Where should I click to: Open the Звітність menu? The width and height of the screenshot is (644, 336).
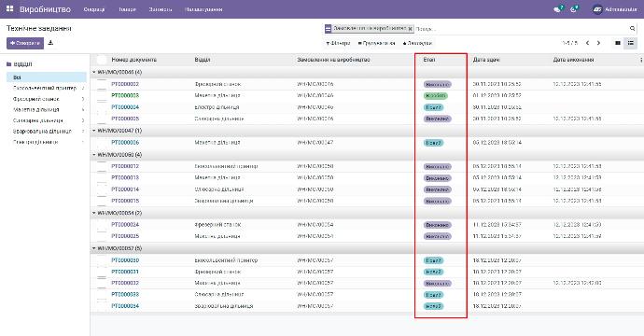(x=161, y=9)
